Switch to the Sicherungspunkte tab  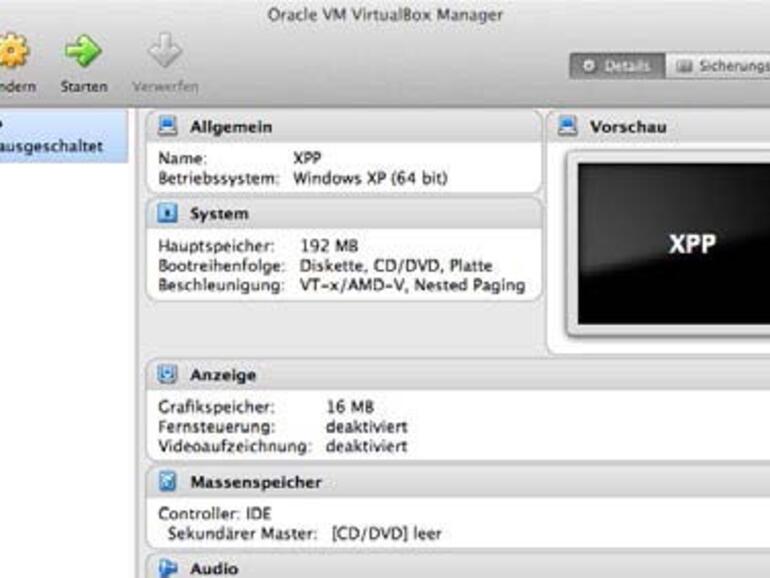coord(718,66)
